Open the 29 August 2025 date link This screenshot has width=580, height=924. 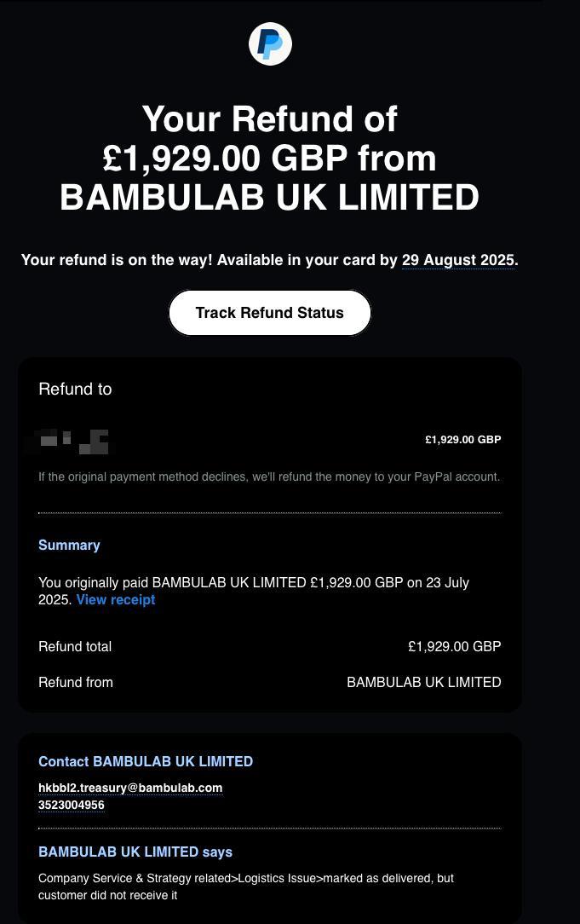click(458, 260)
